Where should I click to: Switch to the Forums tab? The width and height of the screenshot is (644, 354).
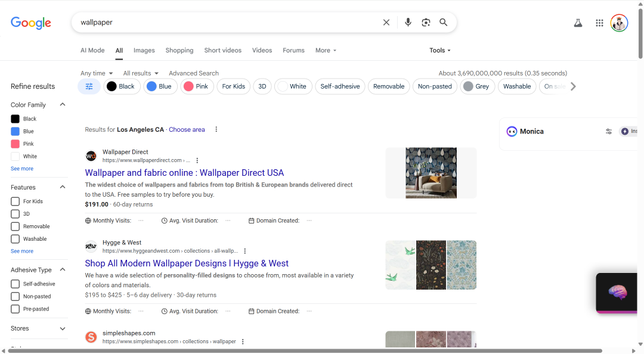coord(293,50)
